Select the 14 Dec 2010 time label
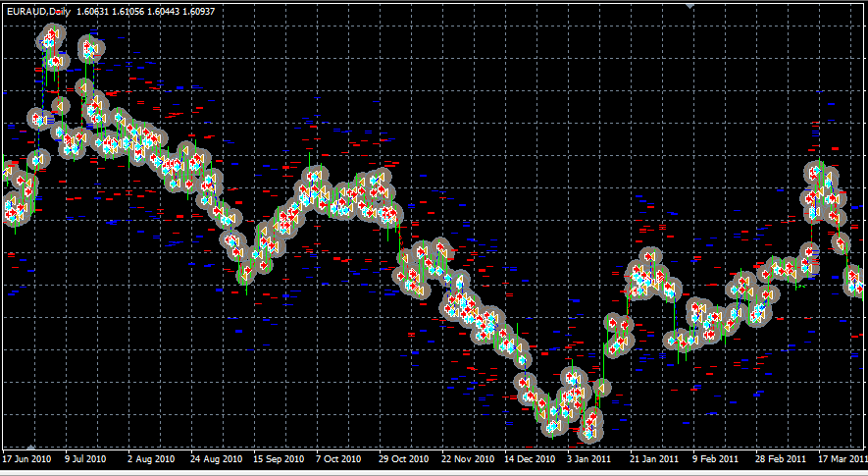Image resolution: width=868 pixels, height=476 pixels. click(x=530, y=458)
